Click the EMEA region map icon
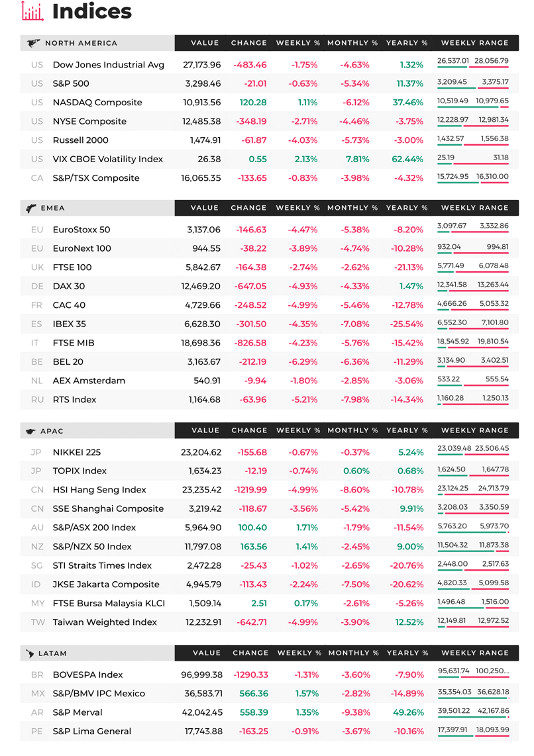This screenshot has width=534, height=756. 31,209
